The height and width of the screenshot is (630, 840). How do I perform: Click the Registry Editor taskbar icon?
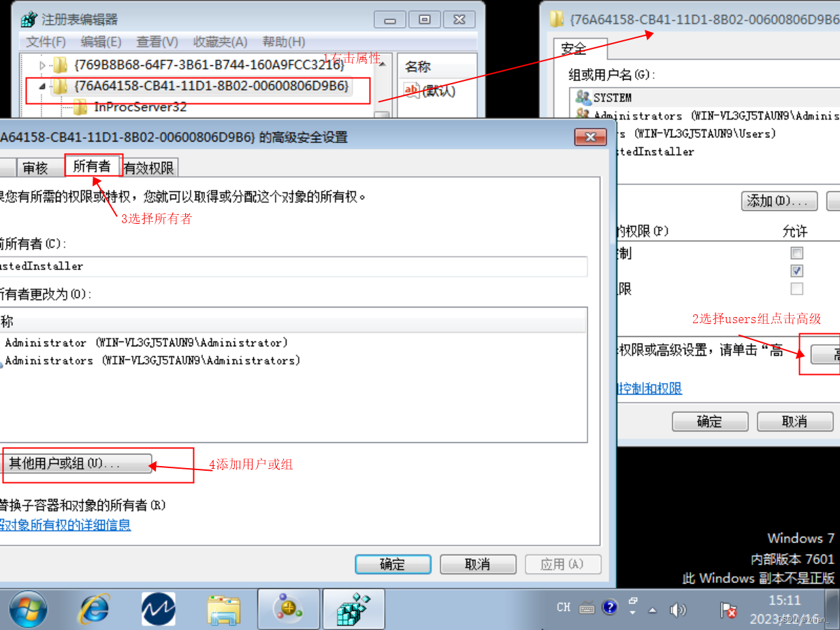(353, 608)
